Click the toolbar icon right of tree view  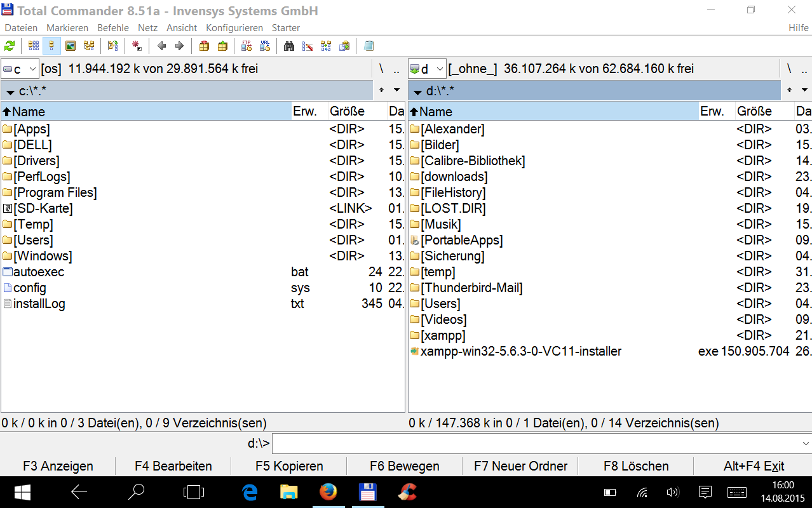[x=112, y=46]
